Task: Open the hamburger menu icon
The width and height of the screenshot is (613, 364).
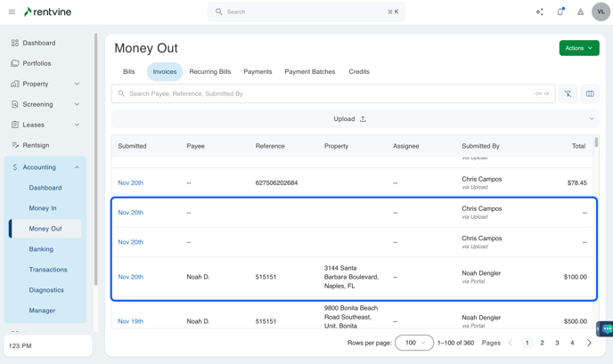Action: tap(12, 12)
